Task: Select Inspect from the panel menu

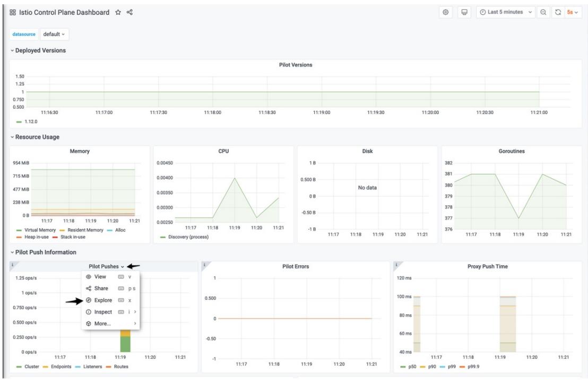Action: pos(102,312)
